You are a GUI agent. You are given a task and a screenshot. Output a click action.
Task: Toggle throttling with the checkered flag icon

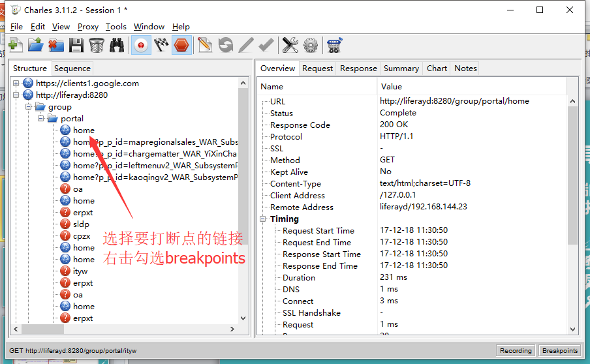[x=161, y=45]
